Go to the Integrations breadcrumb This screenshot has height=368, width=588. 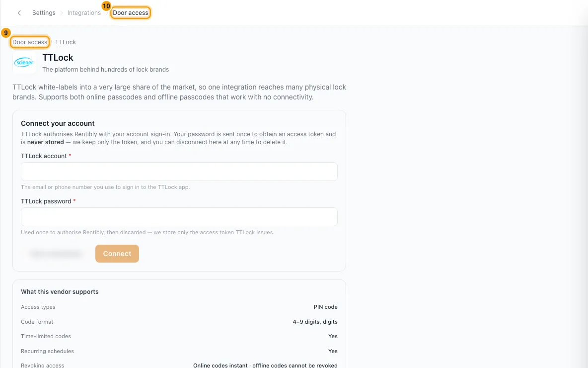[84, 13]
